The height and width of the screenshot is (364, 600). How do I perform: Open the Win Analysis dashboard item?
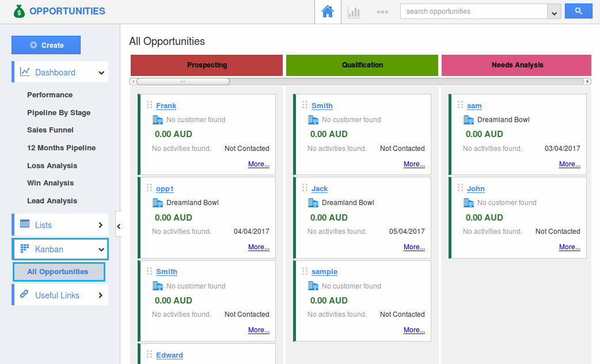pyautogui.click(x=51, y=183)
